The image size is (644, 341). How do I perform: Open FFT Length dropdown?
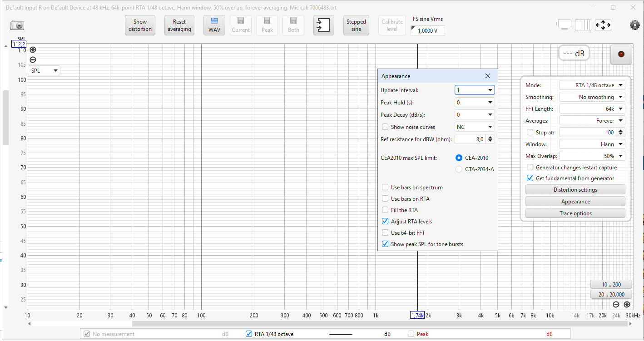(592, 109)
